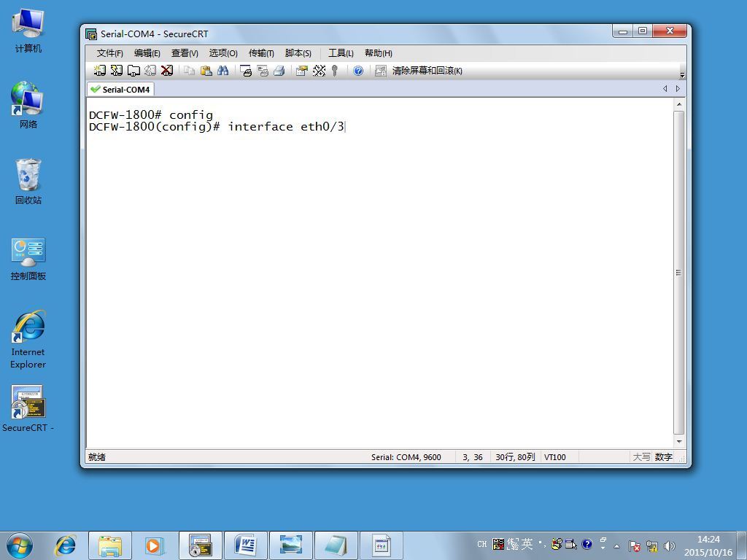Screen dimensions: 747x560
Task: Click the 数字 Num Lock status indicator
Action: [x=663, y=457]
